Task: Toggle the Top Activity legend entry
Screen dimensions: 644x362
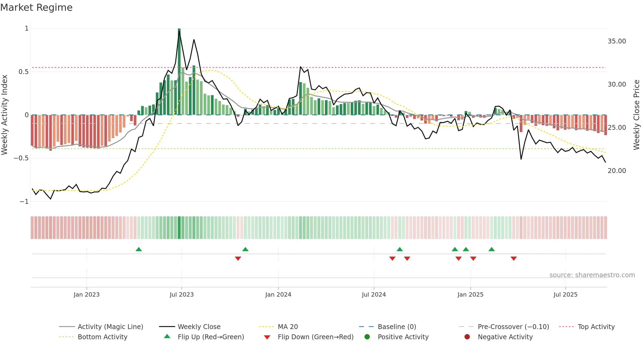Action: pyautogui.click(x=587, y=327)
